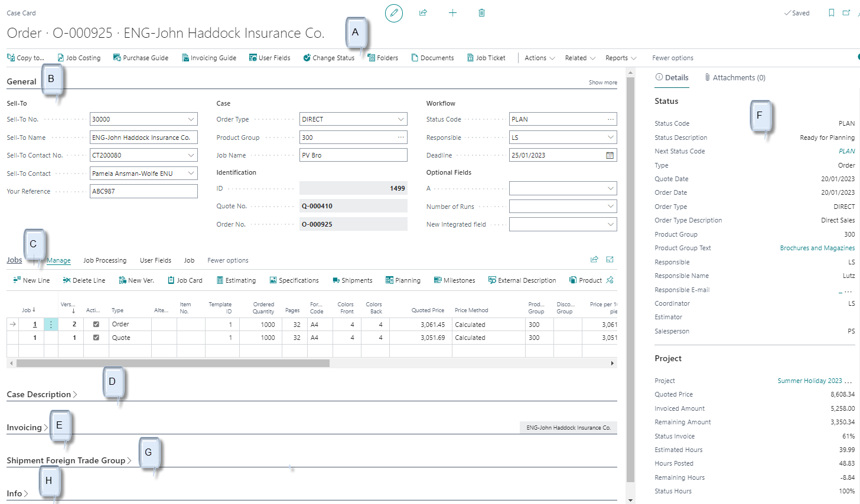
Task: Select User Fields tab in Jobs
Action: (155, 260)
